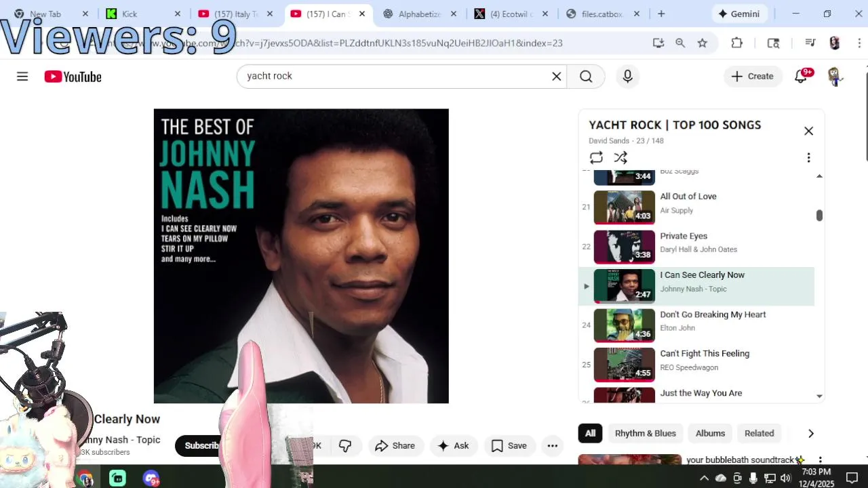Toggle loop playlist
The height and width of the screenshot is (488, 868).
[x=596, y=158]
